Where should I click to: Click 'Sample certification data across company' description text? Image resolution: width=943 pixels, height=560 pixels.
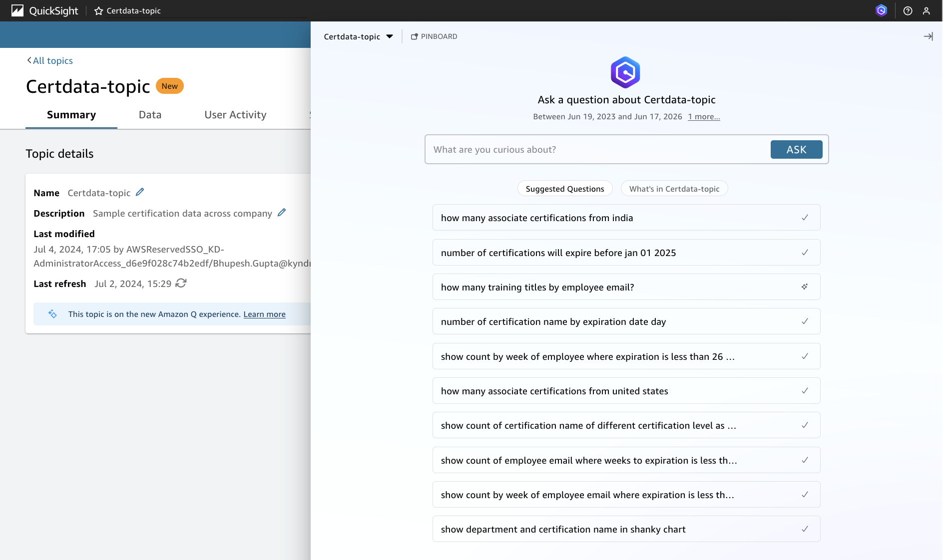[182, 213]
